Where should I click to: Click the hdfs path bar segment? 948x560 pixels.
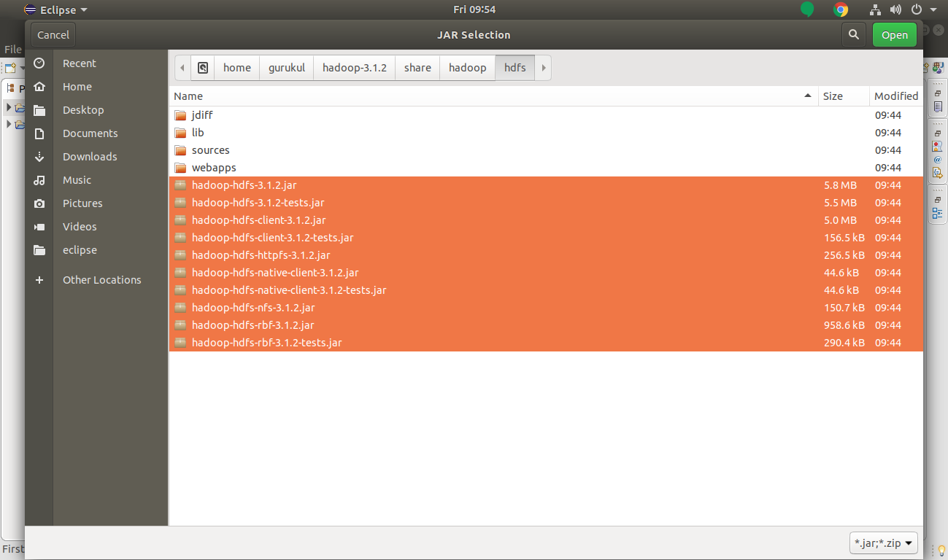(x=515, y=68)
